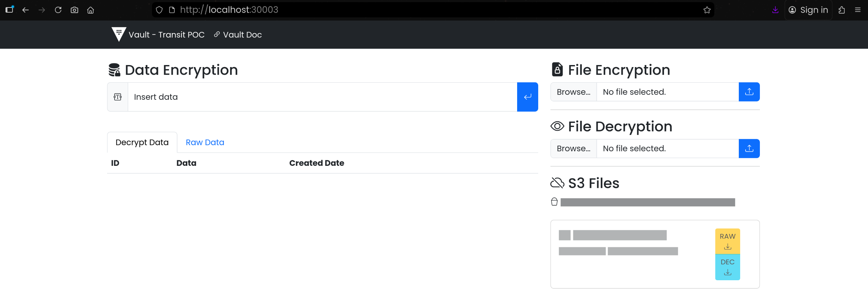Browse for a file to decrypt
This screenshot has height=301, width=868.
[x=573, y=148]
